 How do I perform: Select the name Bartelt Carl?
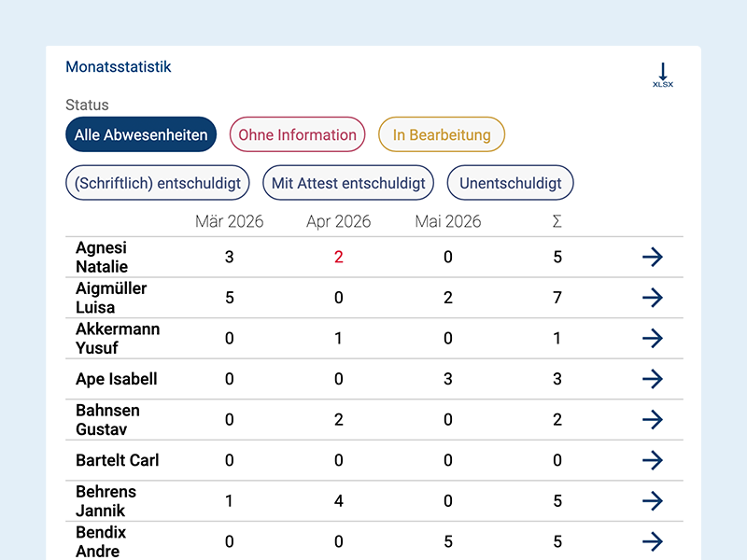coord(118,460)
